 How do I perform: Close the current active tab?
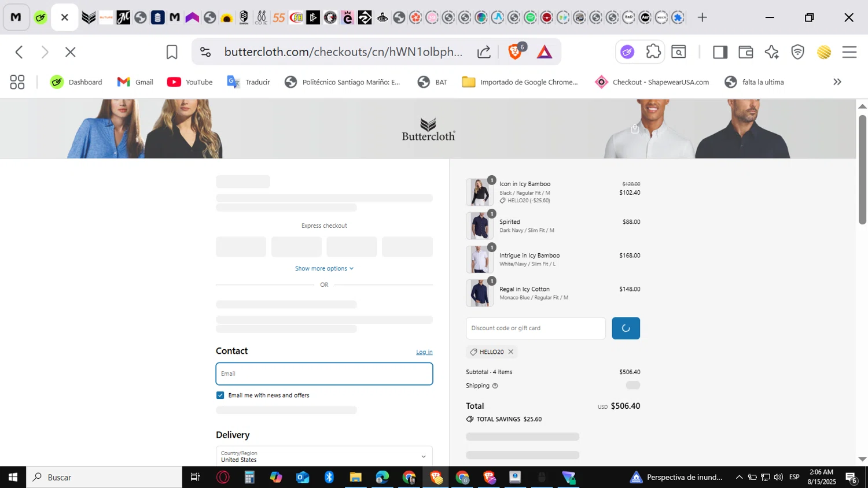(x=65, y=17)
